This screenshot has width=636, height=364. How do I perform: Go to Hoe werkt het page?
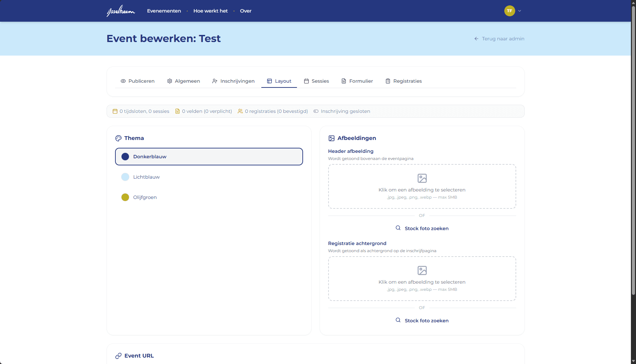[210, 11]
